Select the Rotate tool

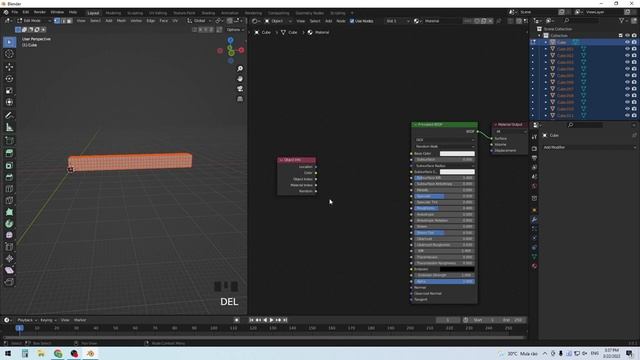9,78
